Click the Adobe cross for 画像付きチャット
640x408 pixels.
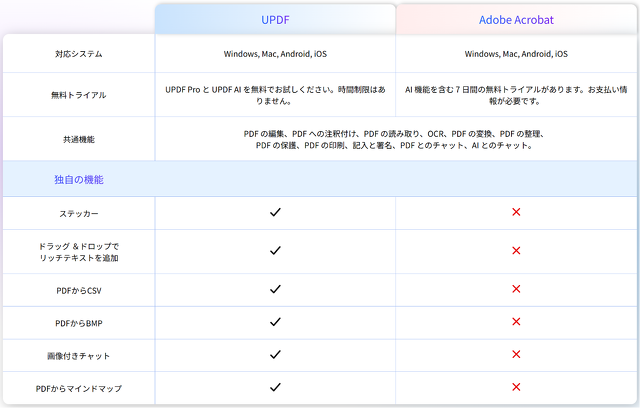tap(516, 354)
